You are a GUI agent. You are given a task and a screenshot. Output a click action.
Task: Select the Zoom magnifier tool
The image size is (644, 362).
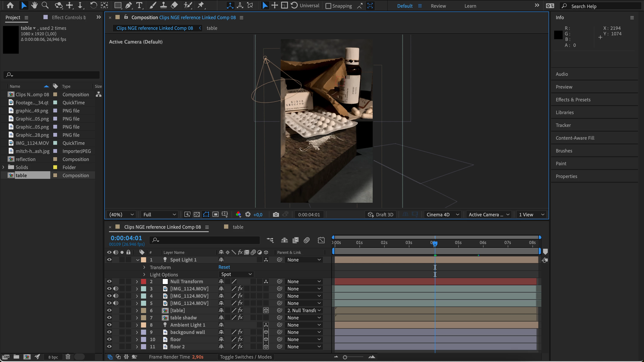pyautogui.click(x=45, y=6)
